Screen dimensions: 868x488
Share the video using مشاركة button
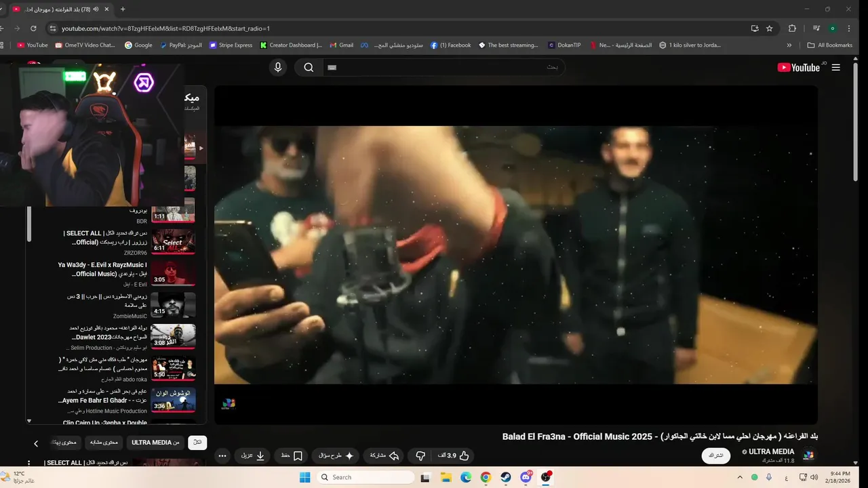coord(384,456)
